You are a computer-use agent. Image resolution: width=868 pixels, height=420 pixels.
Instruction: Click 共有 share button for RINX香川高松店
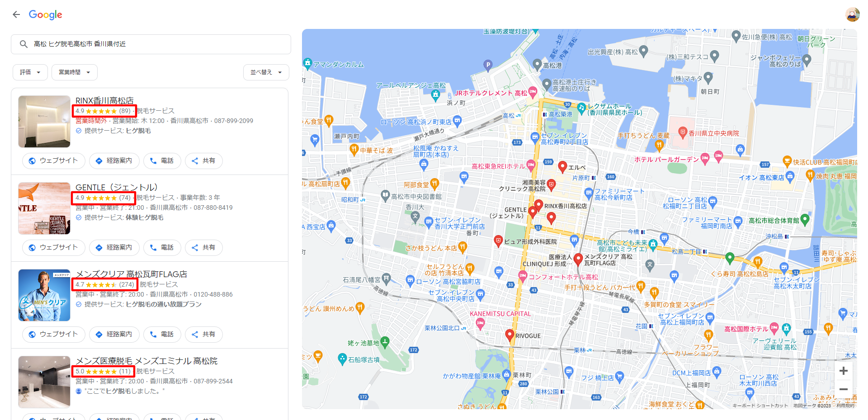click(204, 160)
